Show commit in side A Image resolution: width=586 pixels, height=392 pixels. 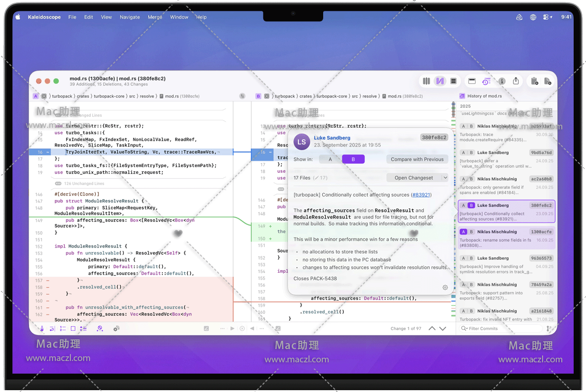click(x=330, y=159)
